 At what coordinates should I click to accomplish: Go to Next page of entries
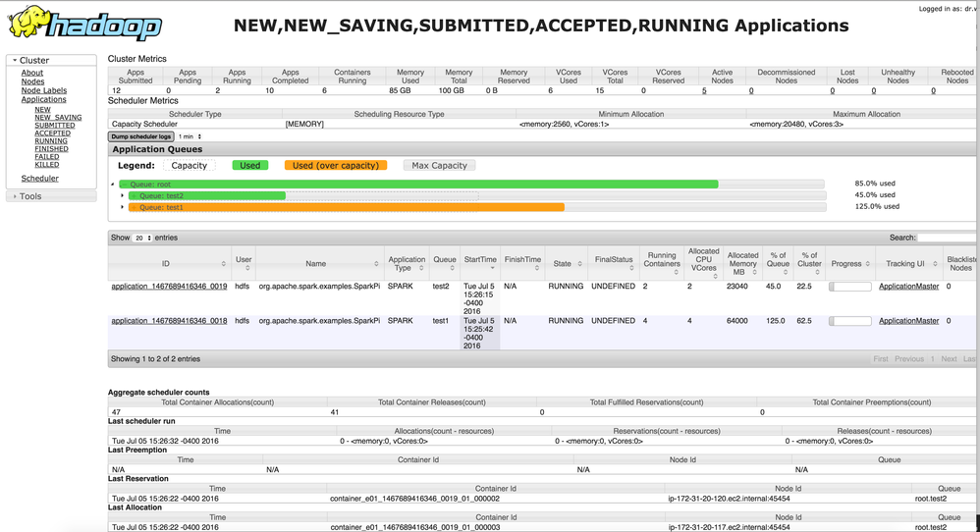[949, 359]
